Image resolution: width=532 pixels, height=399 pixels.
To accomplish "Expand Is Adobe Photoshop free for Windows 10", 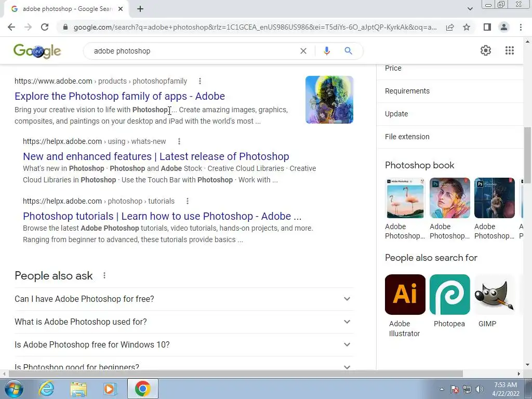I will point(184,345).
